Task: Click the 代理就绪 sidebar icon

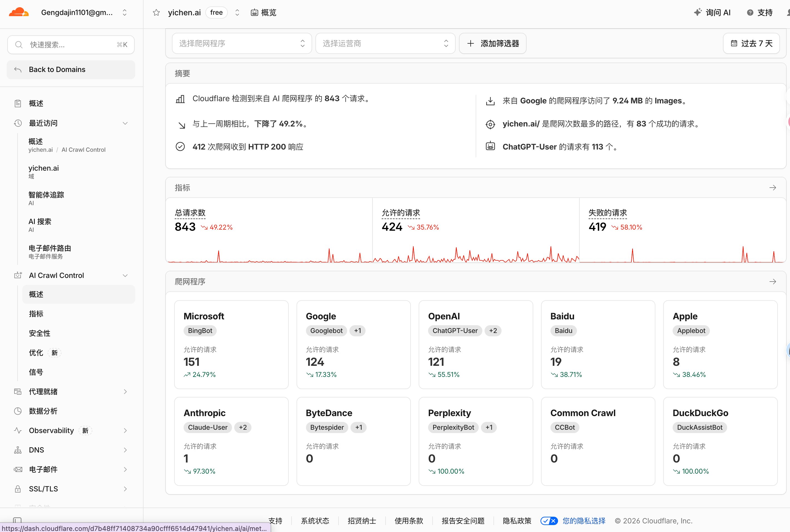Action: click(18, 392)
